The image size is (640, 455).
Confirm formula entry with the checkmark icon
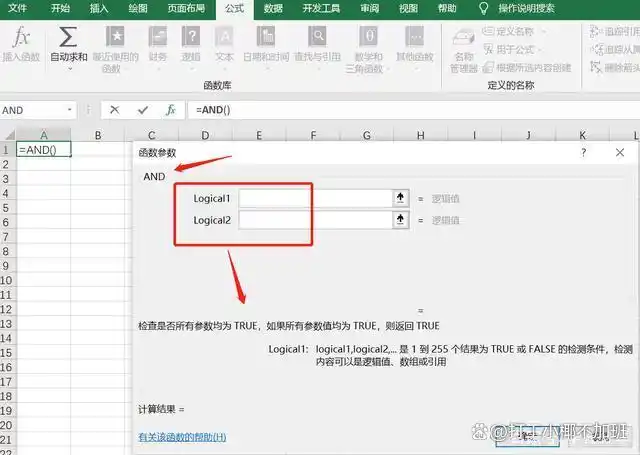click(x=143, y=110)
